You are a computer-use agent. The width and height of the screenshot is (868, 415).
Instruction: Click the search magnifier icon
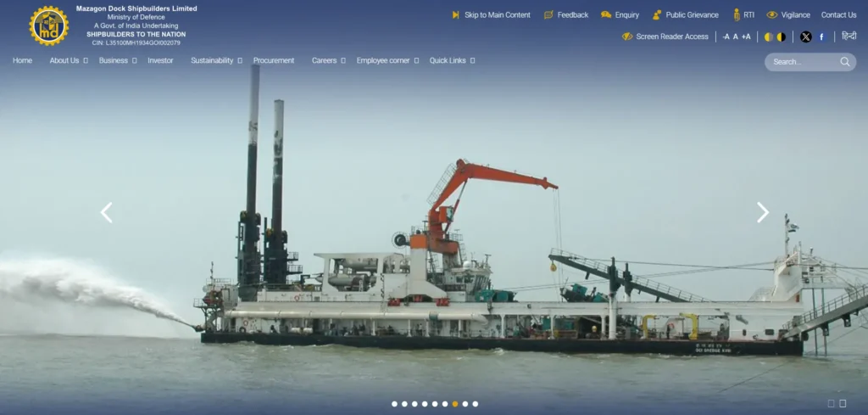coord(845,62)
